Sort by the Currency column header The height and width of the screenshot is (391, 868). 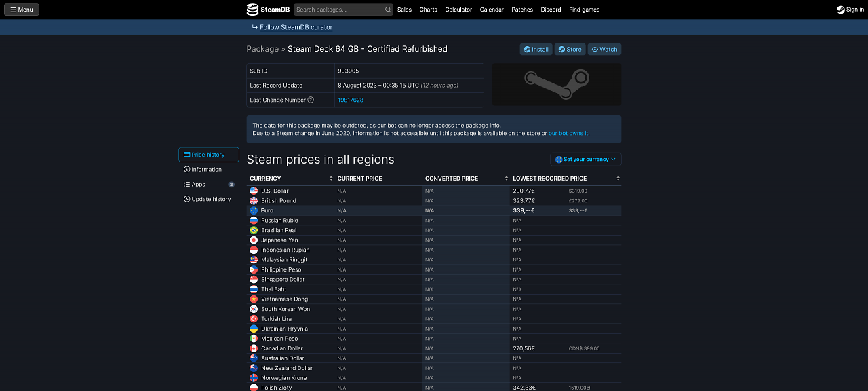[x=290, y=179]
